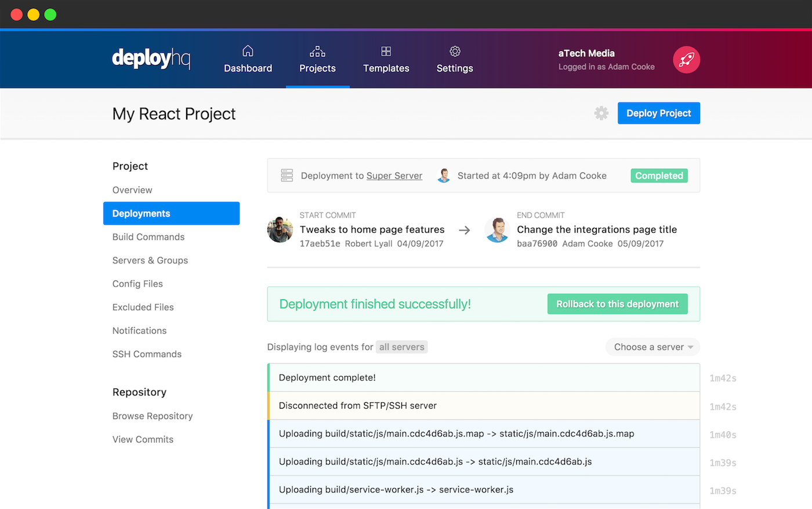This screenshot has width=812, height=509.
Task: Open Build Commands in sidebar
Action: (x=148, y=237)
